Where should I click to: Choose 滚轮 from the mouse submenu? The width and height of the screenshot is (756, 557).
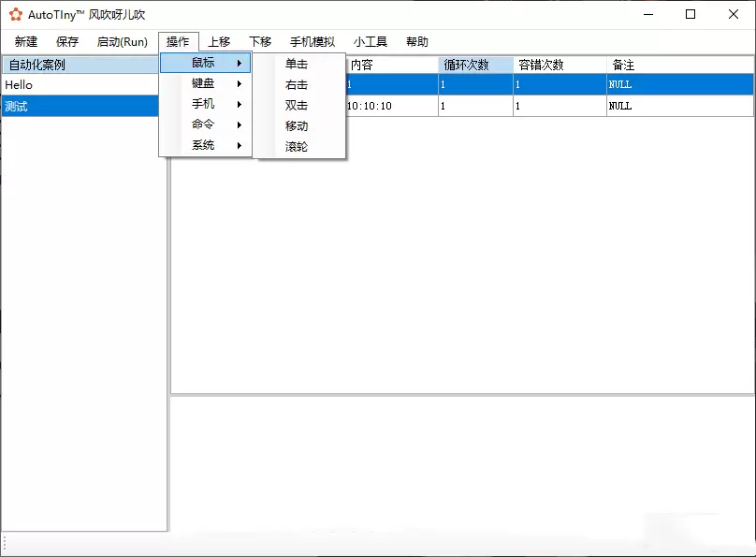click(x=298, y=147)
